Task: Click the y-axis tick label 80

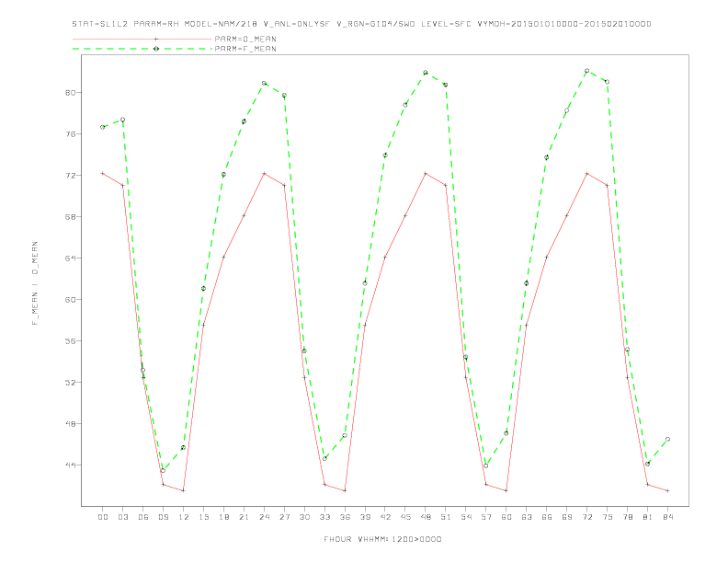Action: 70,92
